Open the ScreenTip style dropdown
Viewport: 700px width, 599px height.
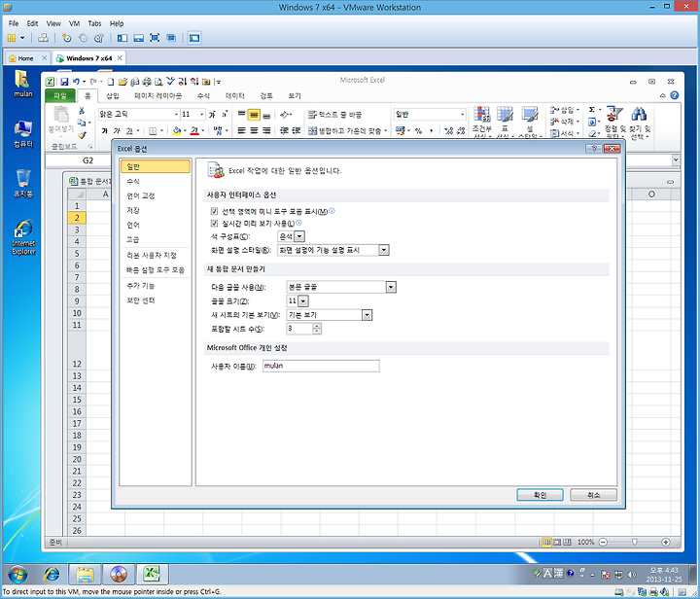pyautogui.click(x=384, y=250)
